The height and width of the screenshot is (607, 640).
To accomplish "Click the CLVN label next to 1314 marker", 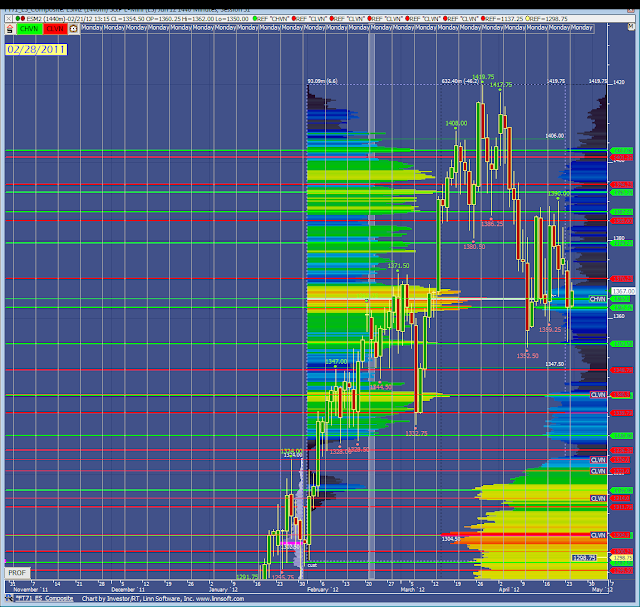I will 598,498.
